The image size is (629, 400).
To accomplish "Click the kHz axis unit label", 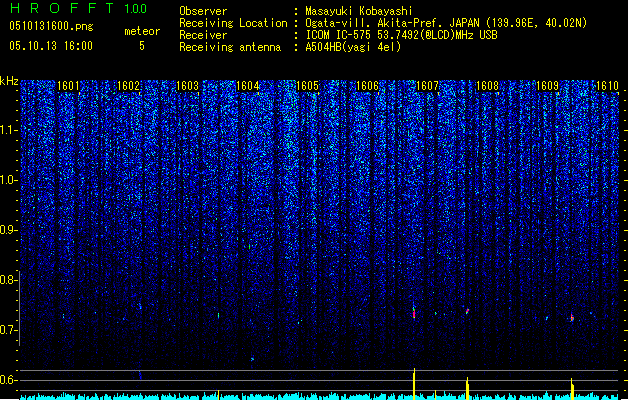I will tap(9, 81).
